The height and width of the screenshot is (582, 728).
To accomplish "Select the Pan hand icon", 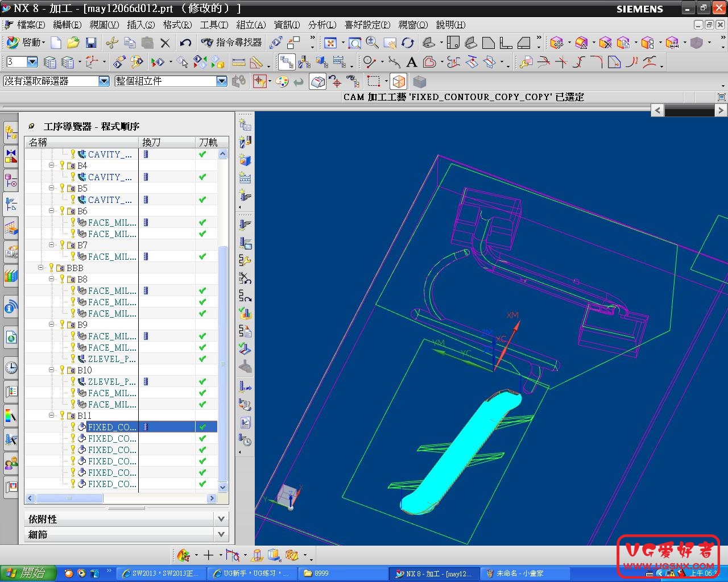I will (390, 43).
